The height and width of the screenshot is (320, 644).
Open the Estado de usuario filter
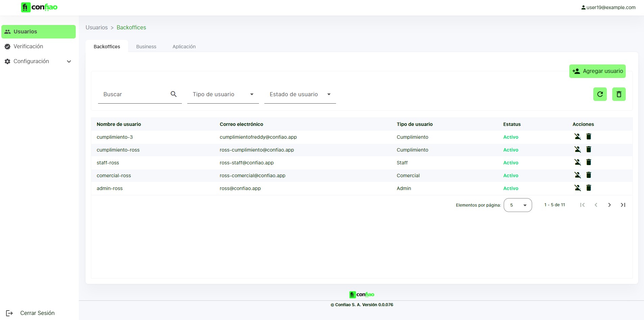coord(300,95)
